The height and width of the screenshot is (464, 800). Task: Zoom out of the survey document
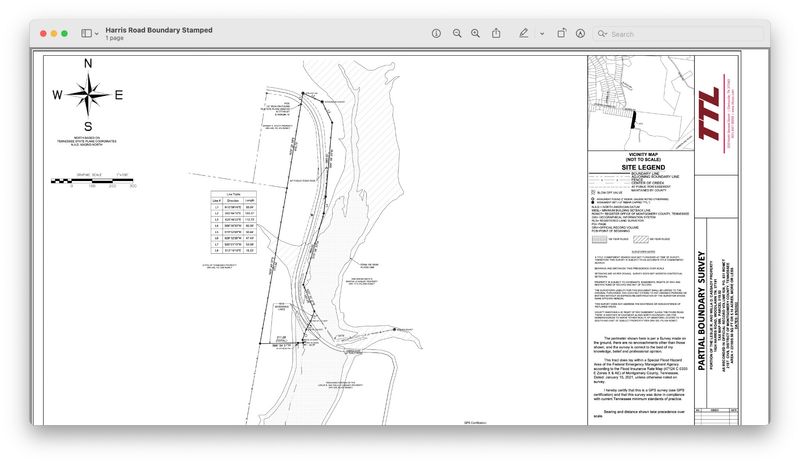tap(457, 33)
